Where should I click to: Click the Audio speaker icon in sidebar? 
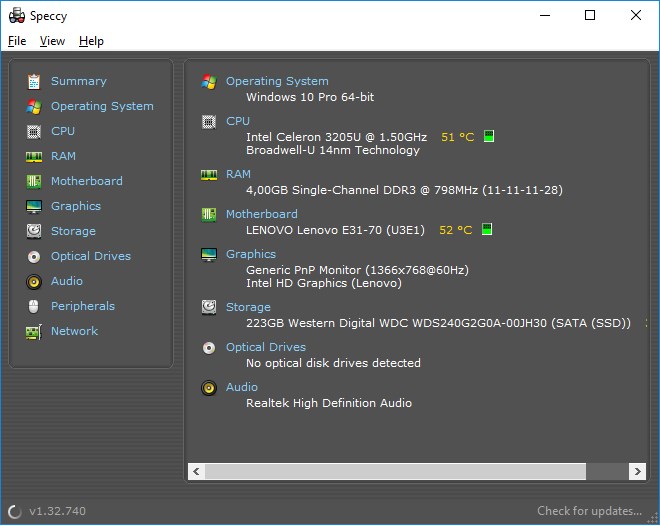[34, 282]
